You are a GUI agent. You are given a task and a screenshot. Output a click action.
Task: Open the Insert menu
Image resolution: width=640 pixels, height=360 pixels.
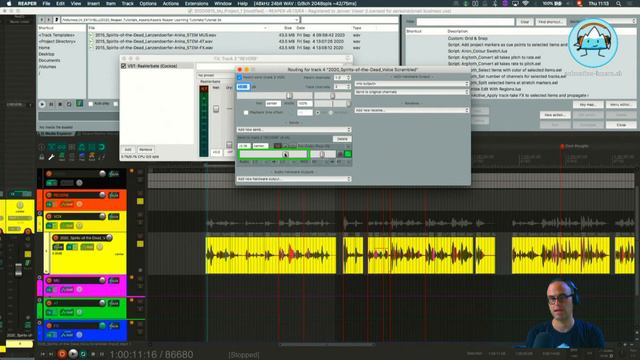[93, 3]
